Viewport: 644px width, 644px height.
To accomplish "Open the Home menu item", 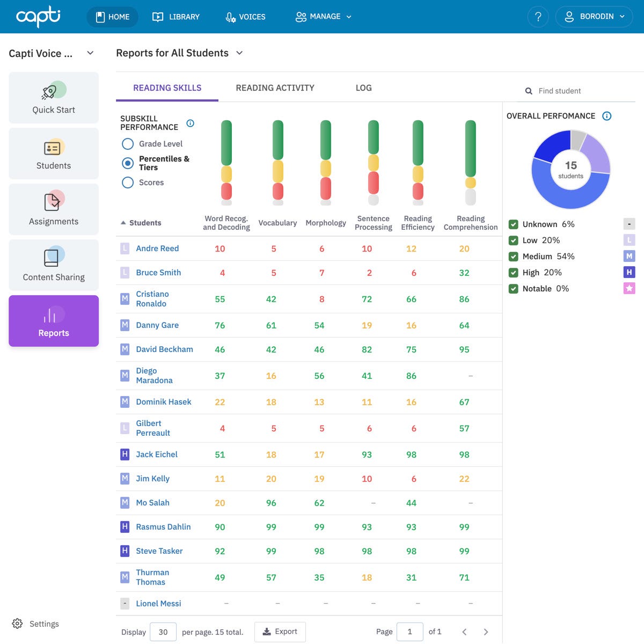I will coord(112,17).
